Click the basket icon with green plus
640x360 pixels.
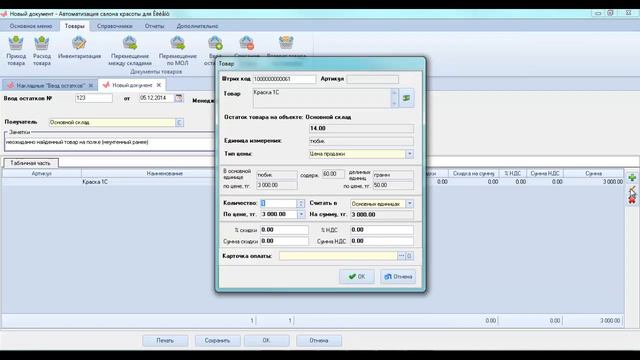point(215,43)
